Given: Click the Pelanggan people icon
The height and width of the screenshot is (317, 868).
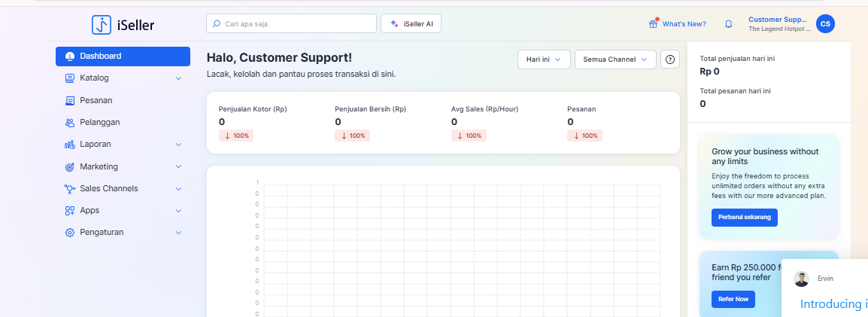Looking at the screenshot, I should click(x=70, y=122).
